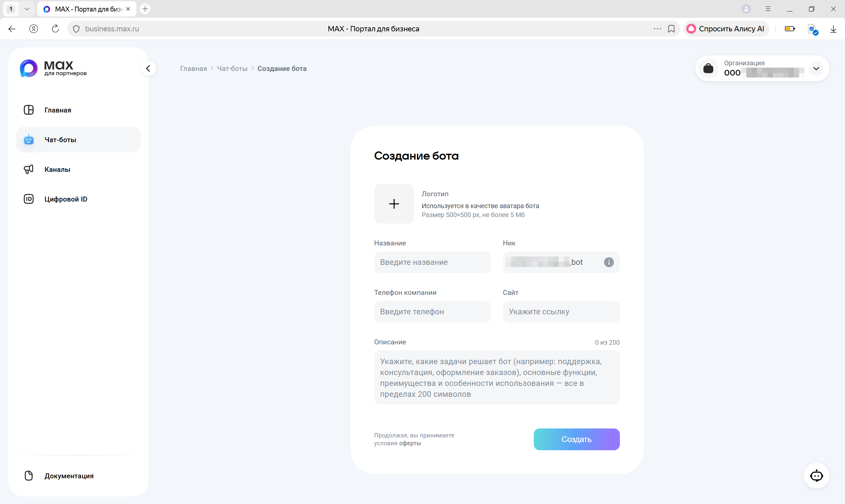
Task: Collapse the left sidebar panel
Action: 148,68
